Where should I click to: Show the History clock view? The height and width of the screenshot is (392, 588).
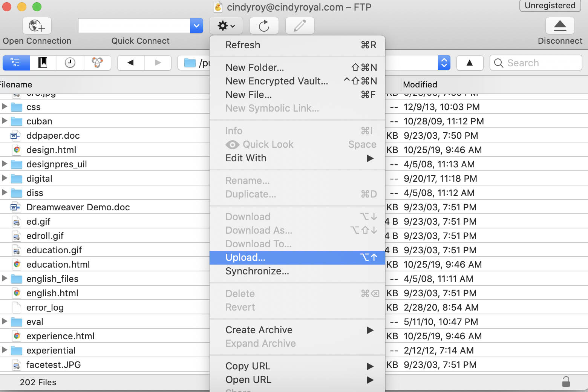(70, 63)
